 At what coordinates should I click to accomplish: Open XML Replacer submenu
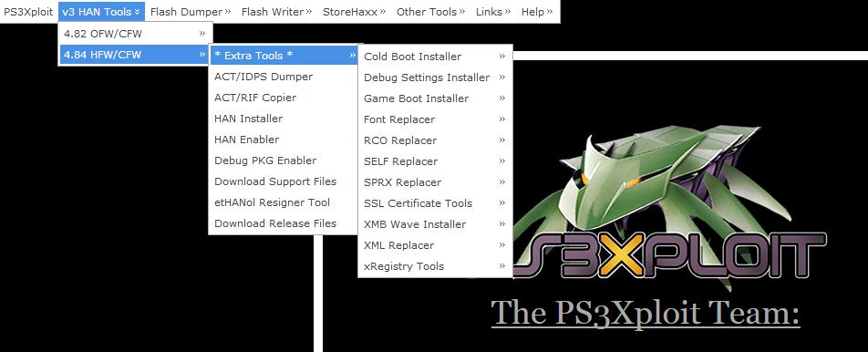[x=435, y=245]
